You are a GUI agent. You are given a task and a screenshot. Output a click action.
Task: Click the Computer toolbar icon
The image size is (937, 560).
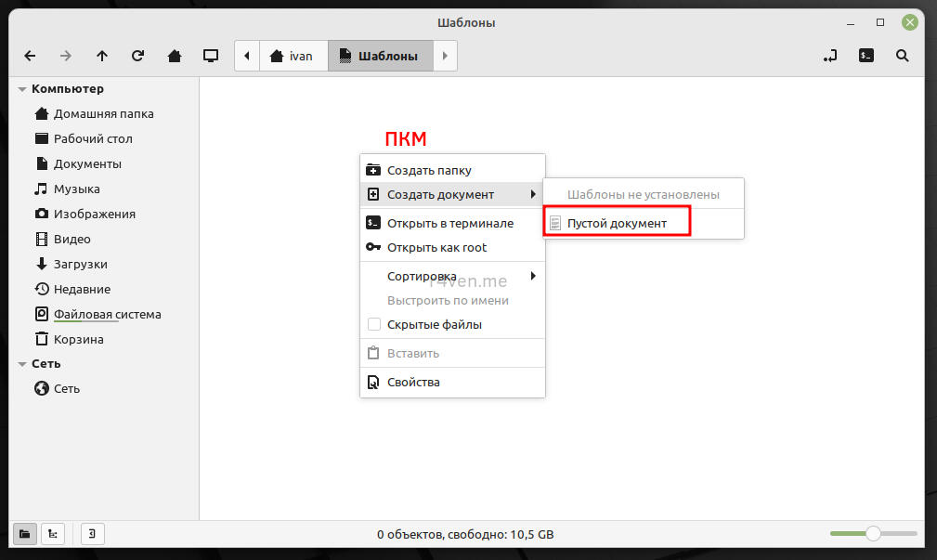[x=211, y=56]
